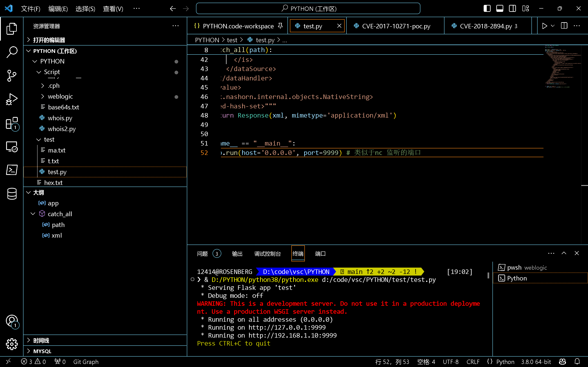
Task: Split the editor to the right
Action: (x=564, y=26)
